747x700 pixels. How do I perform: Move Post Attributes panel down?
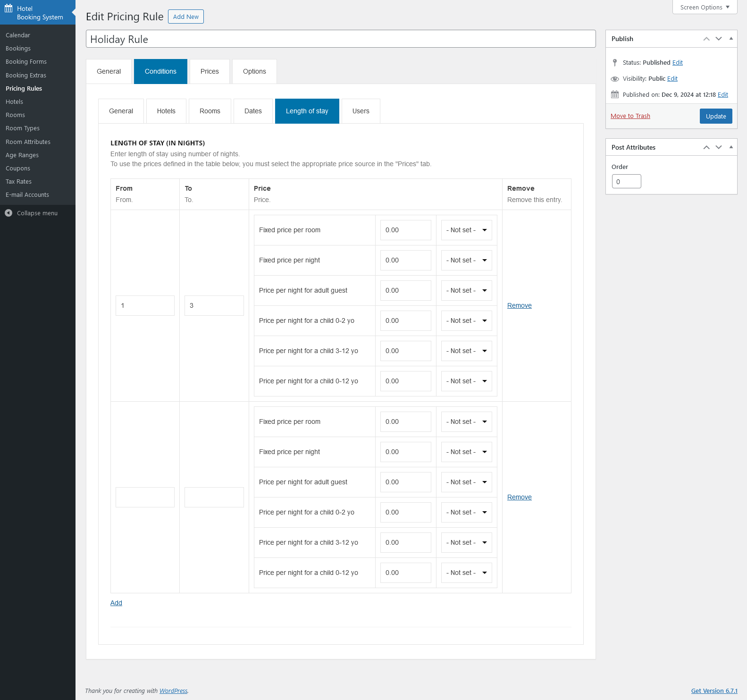(719, 147)
